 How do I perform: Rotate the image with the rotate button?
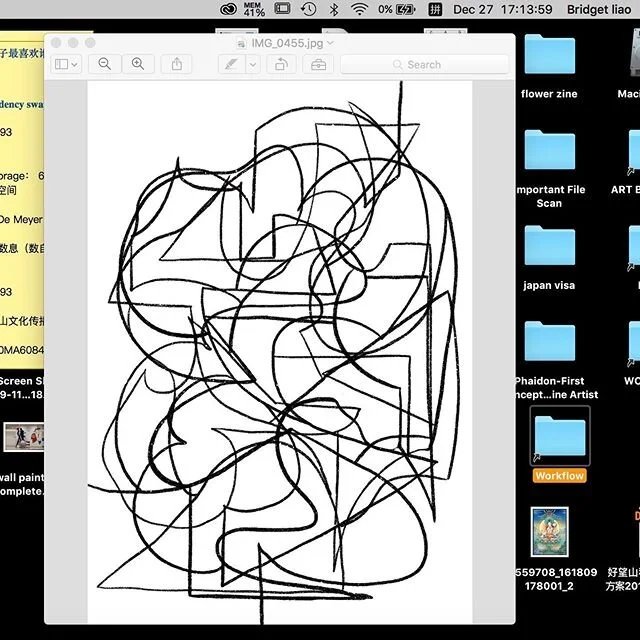click(x=281, y=64)
